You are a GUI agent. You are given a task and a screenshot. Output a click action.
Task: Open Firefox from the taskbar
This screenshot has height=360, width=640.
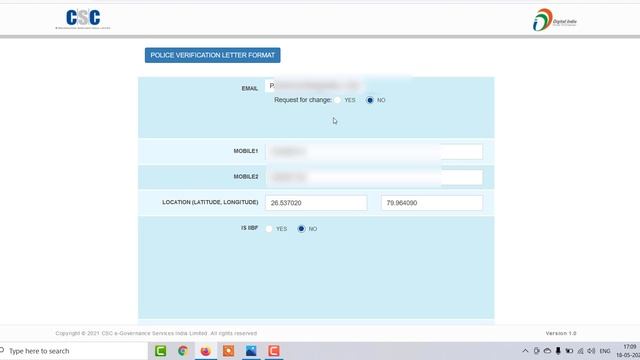pos(206,351)
